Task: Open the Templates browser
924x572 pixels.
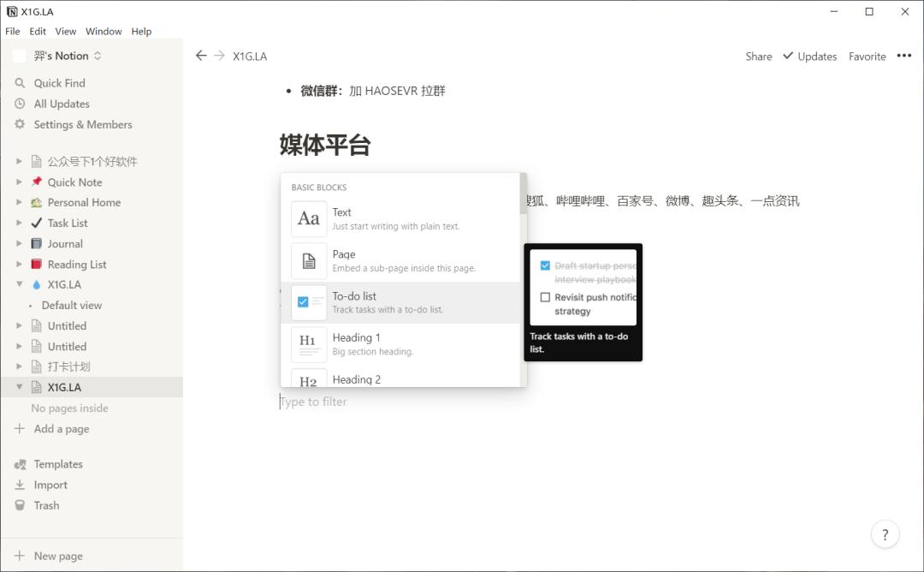Action: (x=57, y=463)
